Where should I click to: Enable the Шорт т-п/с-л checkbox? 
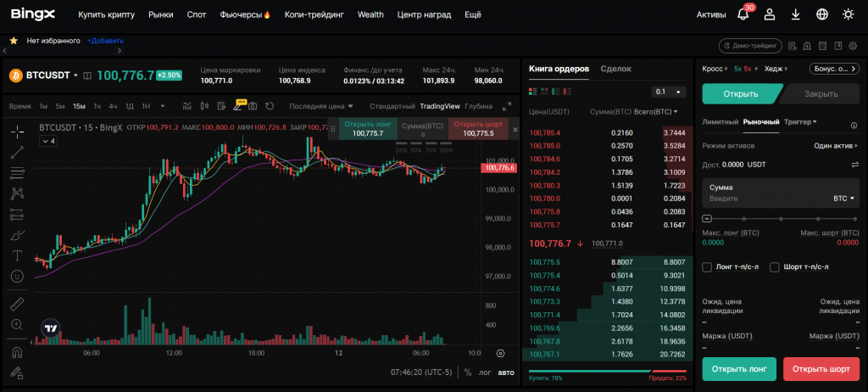(775, 267)
